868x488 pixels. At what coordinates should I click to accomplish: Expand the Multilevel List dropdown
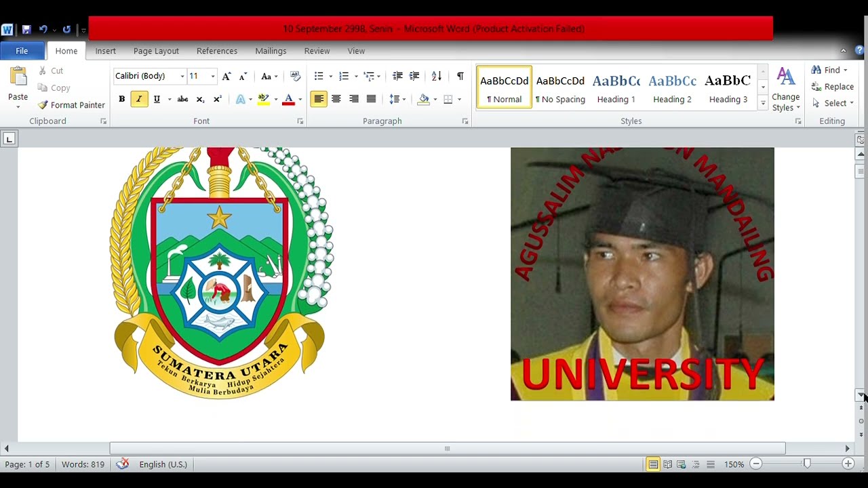[x=378, y=76]
